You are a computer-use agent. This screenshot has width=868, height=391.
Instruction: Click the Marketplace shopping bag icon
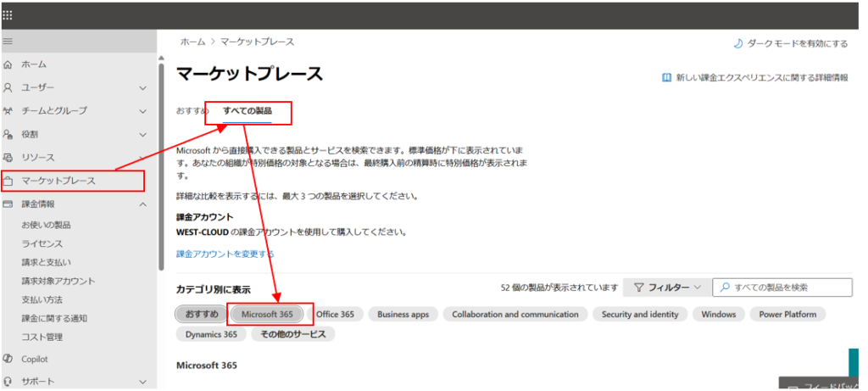click(x=8, y=181)
